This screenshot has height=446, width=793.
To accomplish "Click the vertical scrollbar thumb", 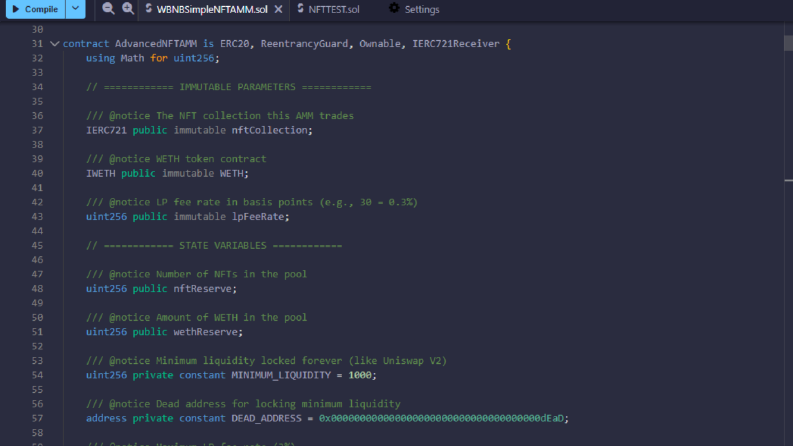I will tap(788, 43).
